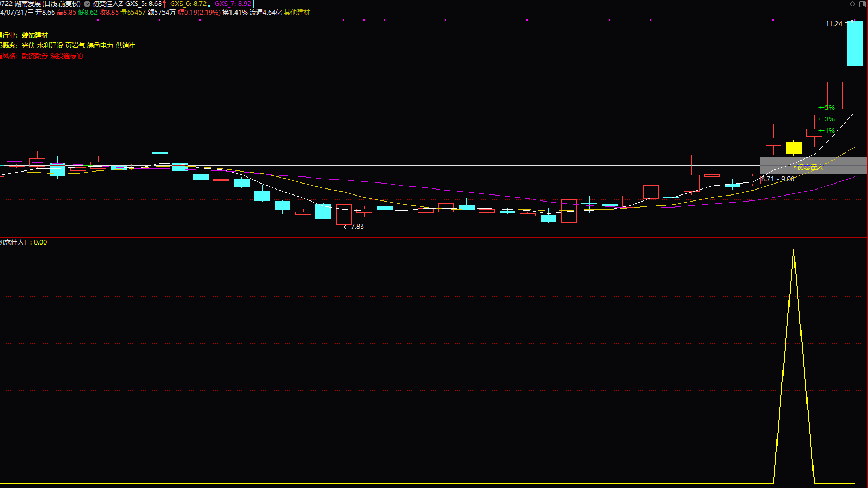
Task: Click the high price 高8.85
Action: tap(66, 13)
